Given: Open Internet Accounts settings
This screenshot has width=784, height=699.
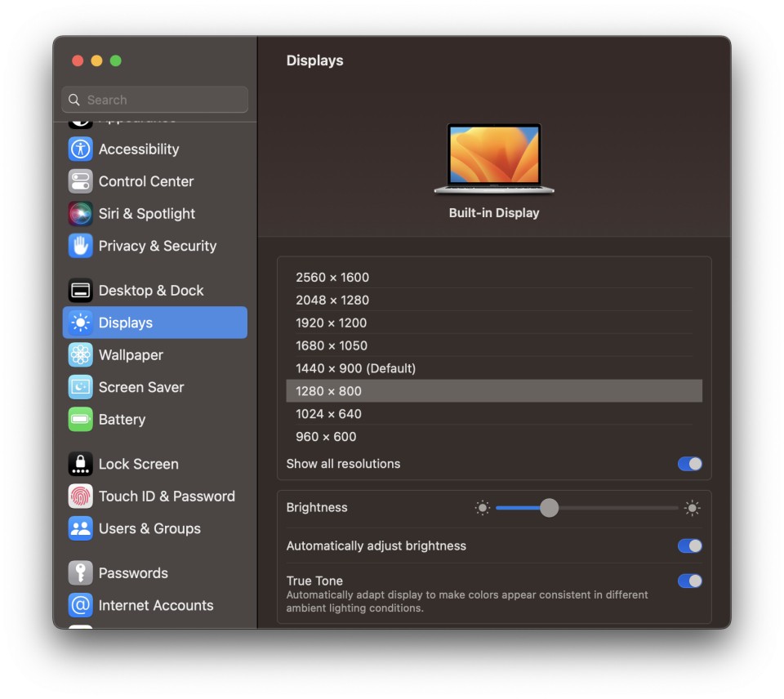Looking at the screenshot, I should [x=155, y=605].
